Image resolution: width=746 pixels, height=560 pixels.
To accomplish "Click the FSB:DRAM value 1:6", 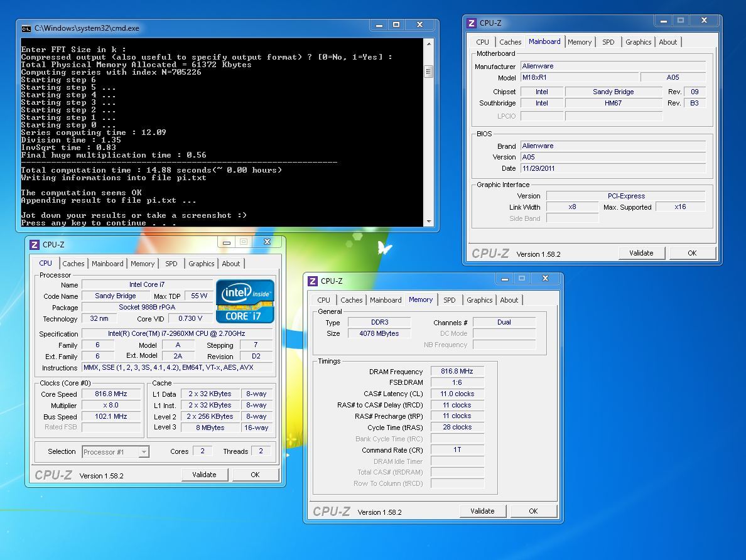I will coord(457,382).
